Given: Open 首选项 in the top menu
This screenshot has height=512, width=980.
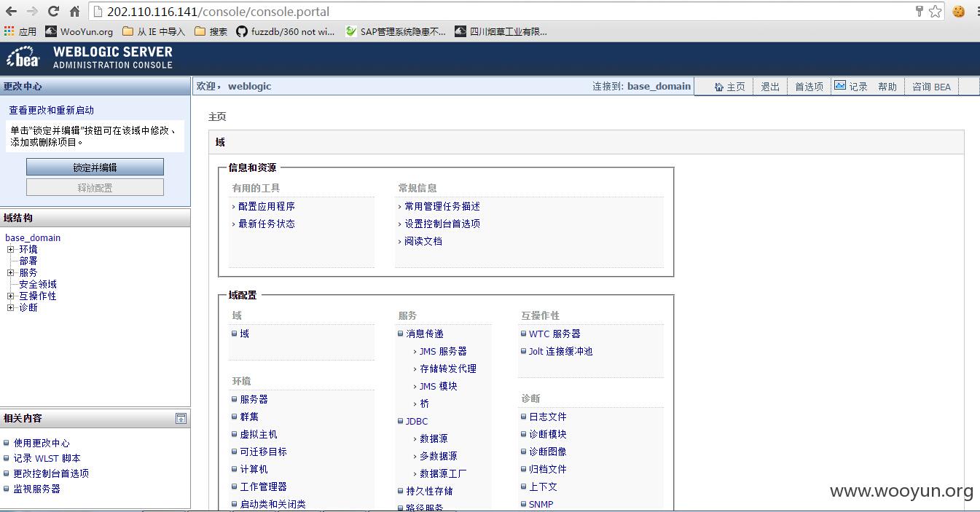Looking at the screenshot, I should pos(809,87).
